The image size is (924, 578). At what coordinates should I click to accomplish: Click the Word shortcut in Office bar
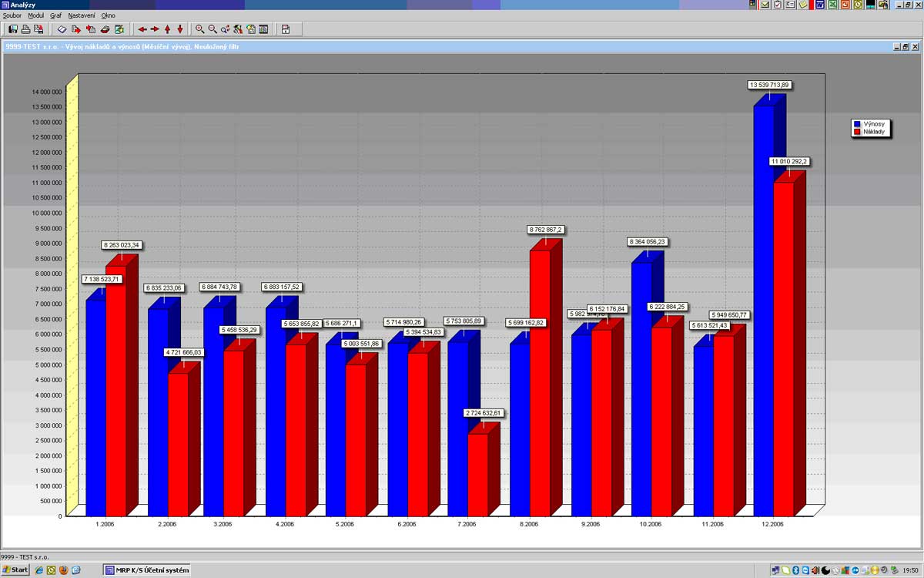tap(820, 5)
